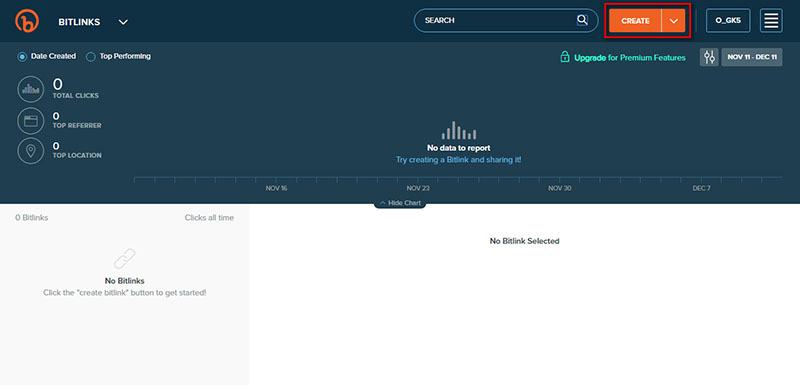This screenshot has height=385, width=800.
Task: Focus the SEARCH input field
Action: pyautogui.click(x=506, y=20)
